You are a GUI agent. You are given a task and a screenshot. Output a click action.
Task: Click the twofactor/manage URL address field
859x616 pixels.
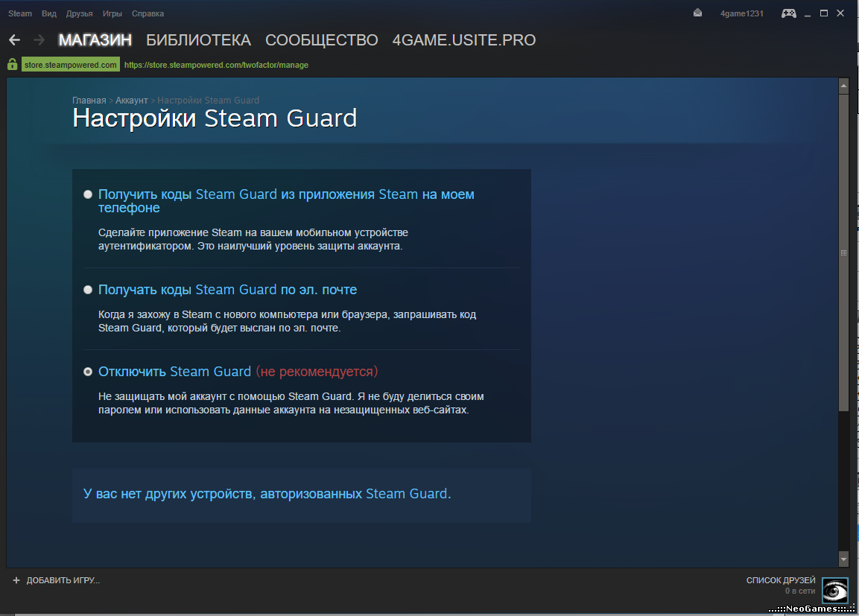[216, 65]
